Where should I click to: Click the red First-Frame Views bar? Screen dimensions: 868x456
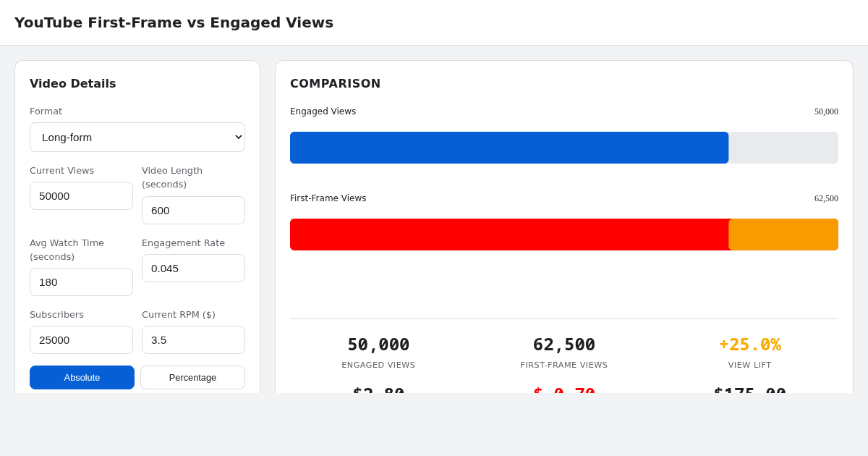click(x=509, y=235)
